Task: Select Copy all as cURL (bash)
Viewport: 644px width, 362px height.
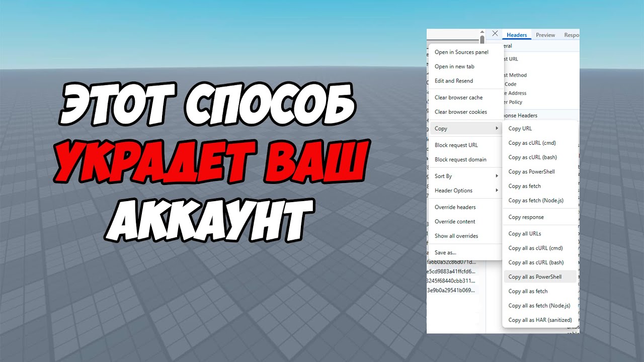Action: [536, 262]
